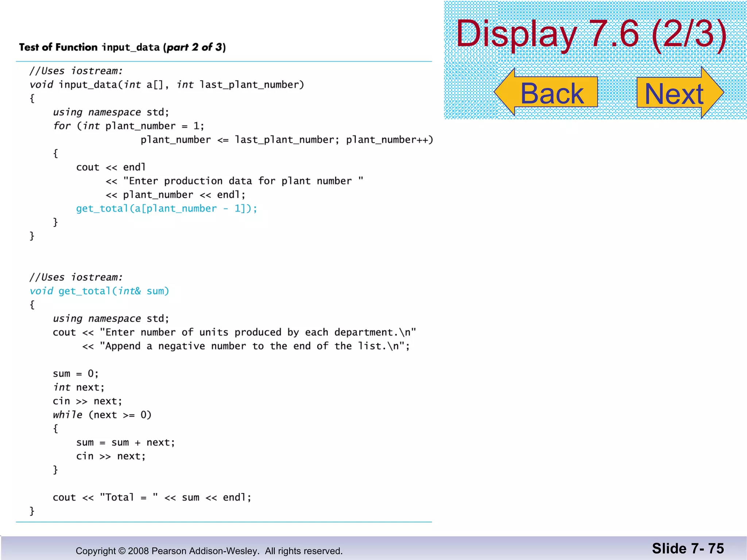Click the line 'for (int plant_number = 1;'
The image size is (747, 560).
click(128, 126)
